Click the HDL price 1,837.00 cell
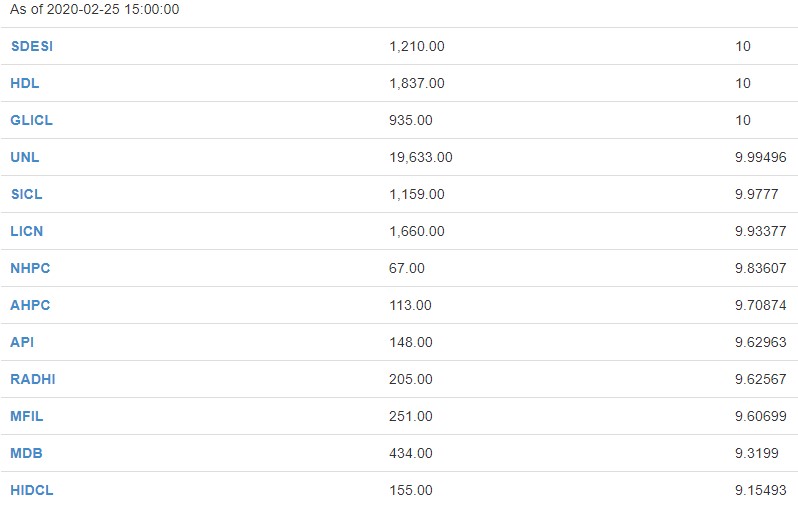Screen dimensions: 798x507 tap(416, 83)
